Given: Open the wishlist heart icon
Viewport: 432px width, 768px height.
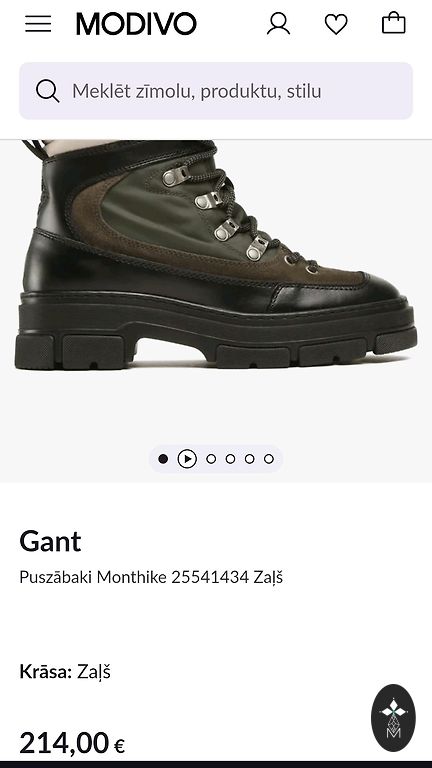Looking at the screenshot, I should [x=336, y=24].
